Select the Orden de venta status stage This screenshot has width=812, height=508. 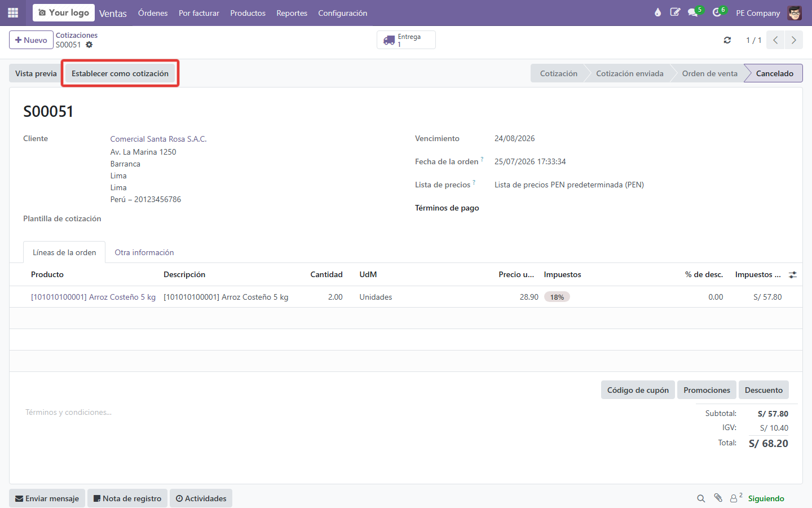coord(709,73)
